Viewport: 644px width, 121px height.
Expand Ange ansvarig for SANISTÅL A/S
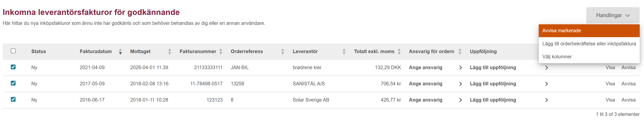(x=460, y=84)
